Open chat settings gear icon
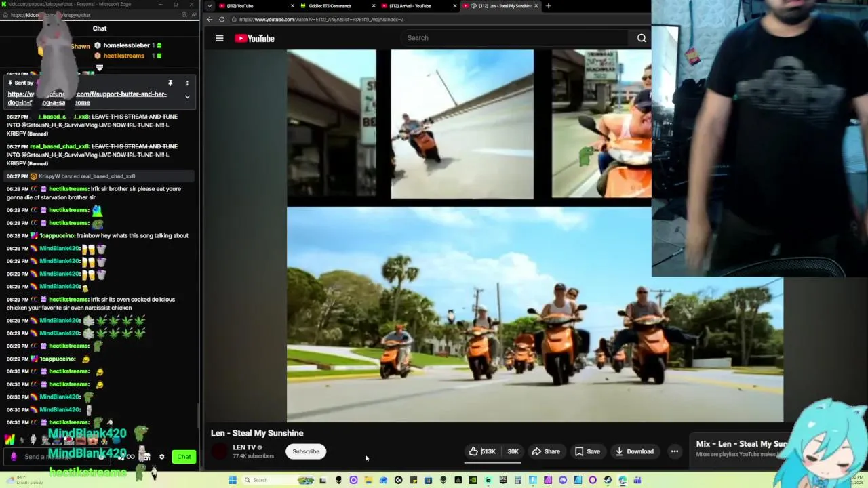868x488 pixels. pos(161,457)
